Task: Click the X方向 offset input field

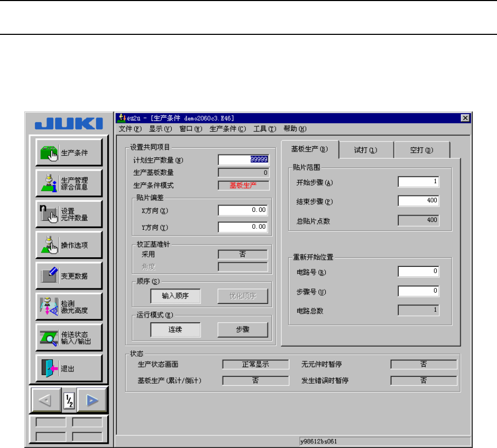Action: [243, 210]
